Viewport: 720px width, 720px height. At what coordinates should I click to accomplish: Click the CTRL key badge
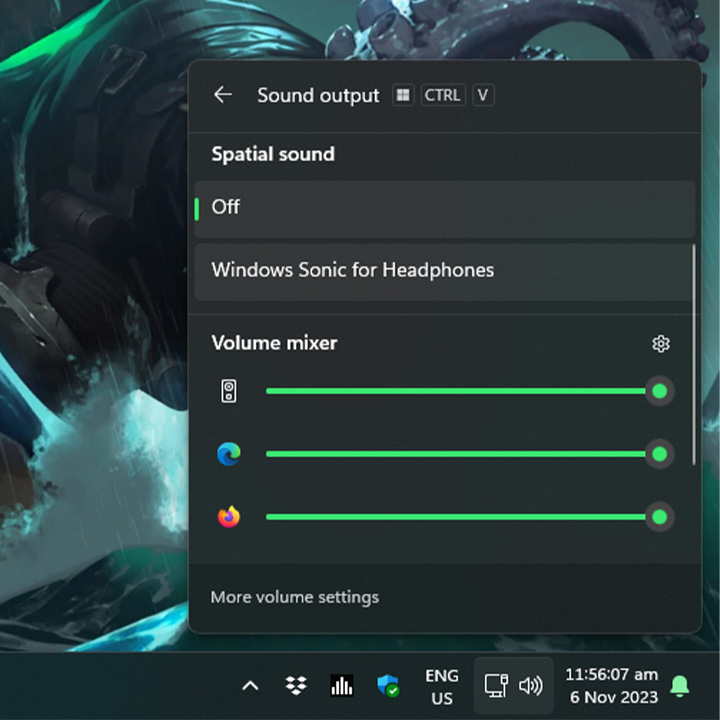pyautogui.click(x=443, y=95)
